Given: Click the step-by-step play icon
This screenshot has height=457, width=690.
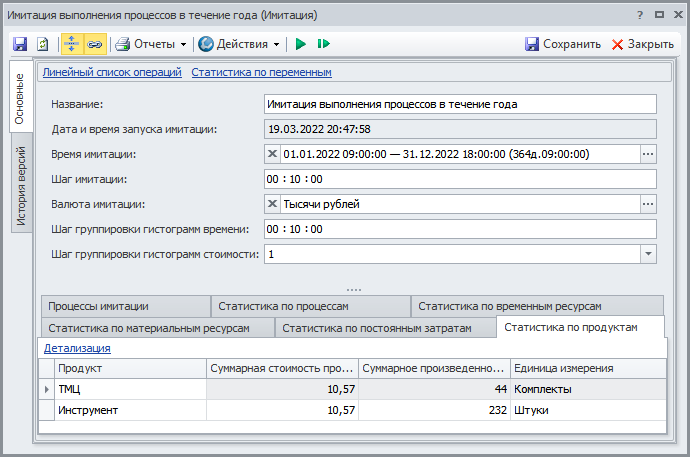Looking at the screenshot, I should point(323,44).
